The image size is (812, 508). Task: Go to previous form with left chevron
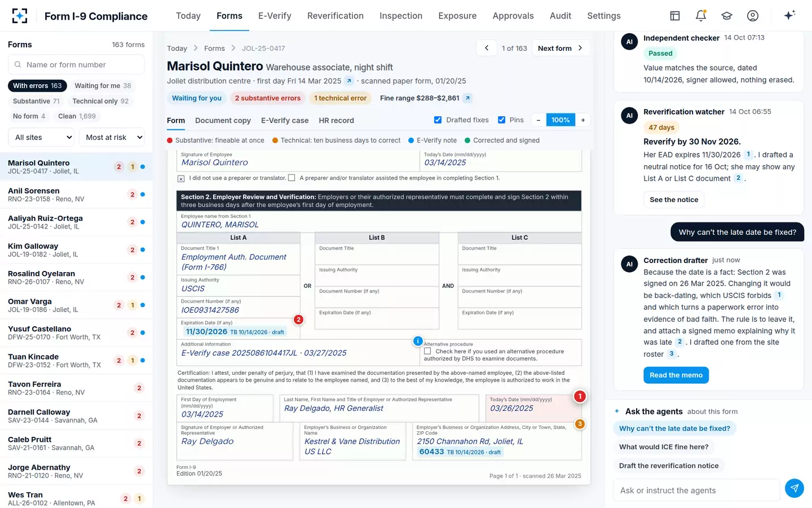487,48
